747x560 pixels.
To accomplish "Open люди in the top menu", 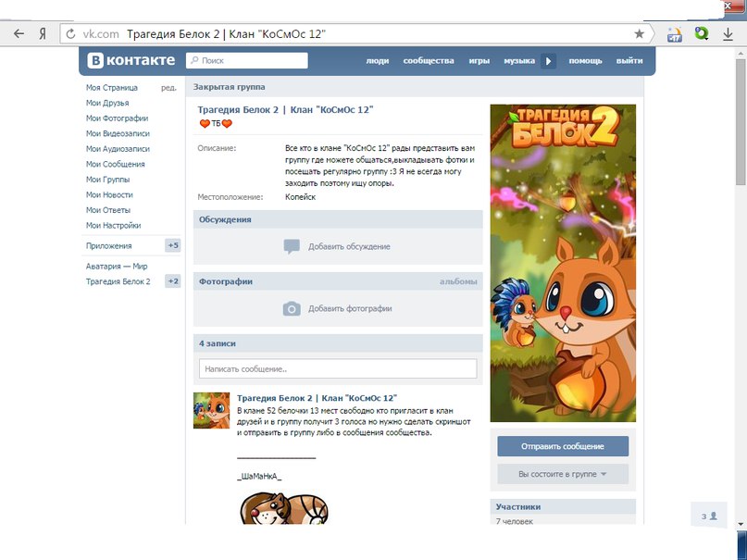I will click(x=378, y=61).
